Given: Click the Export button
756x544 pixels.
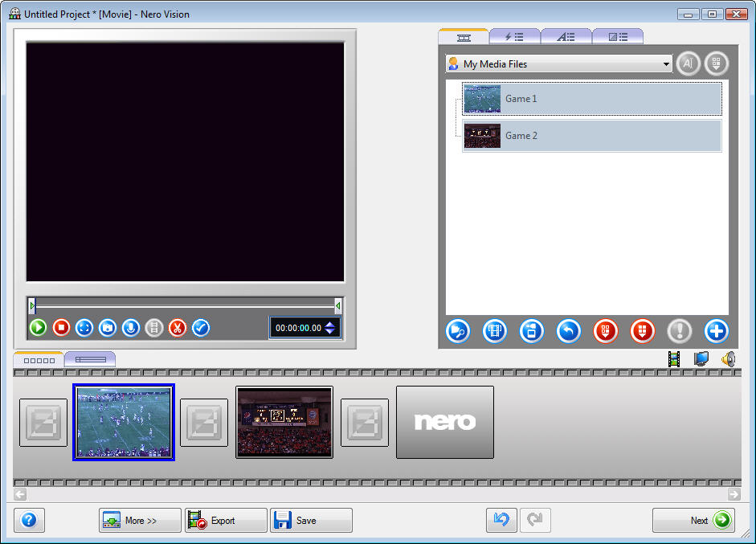Looking at the screenshot, I should [x=226, y=521].
